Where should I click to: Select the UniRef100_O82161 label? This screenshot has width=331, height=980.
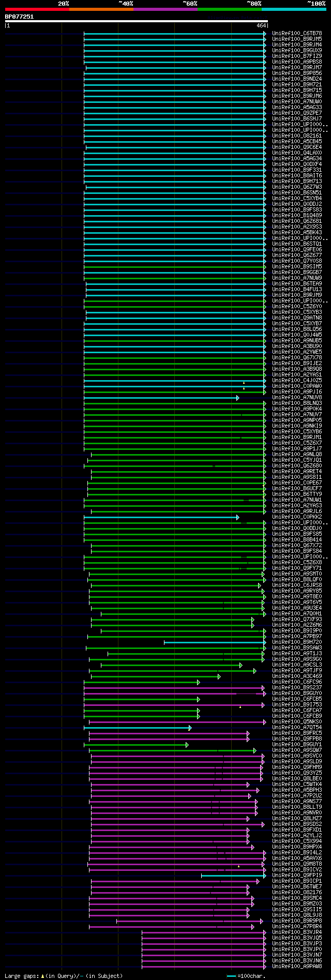pyautogui.click(x=297, y=135)
